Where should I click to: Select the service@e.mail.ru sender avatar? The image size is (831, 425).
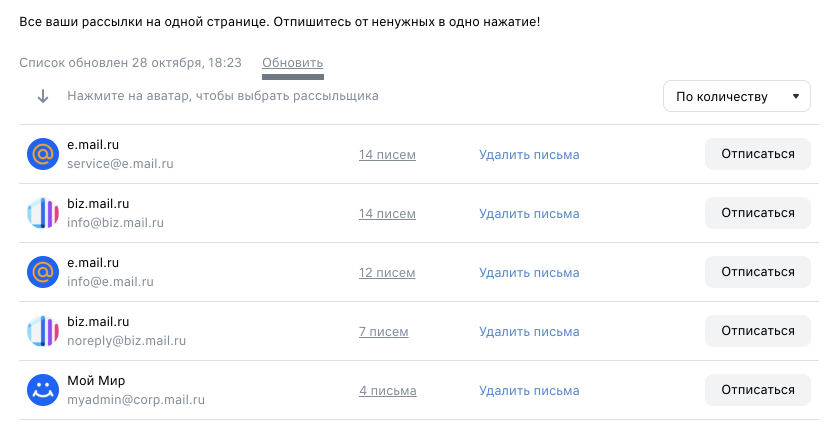pyautogui.click(x=43, y=154)
